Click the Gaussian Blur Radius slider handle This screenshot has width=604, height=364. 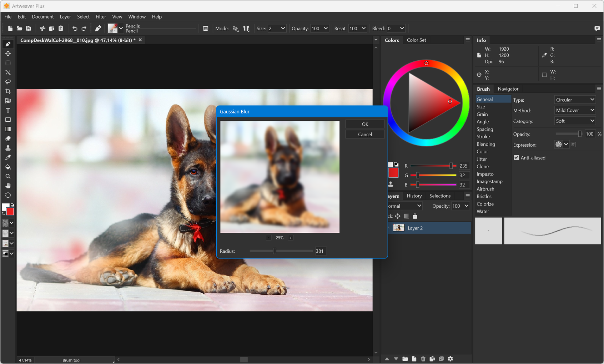[x=275, y=251]
